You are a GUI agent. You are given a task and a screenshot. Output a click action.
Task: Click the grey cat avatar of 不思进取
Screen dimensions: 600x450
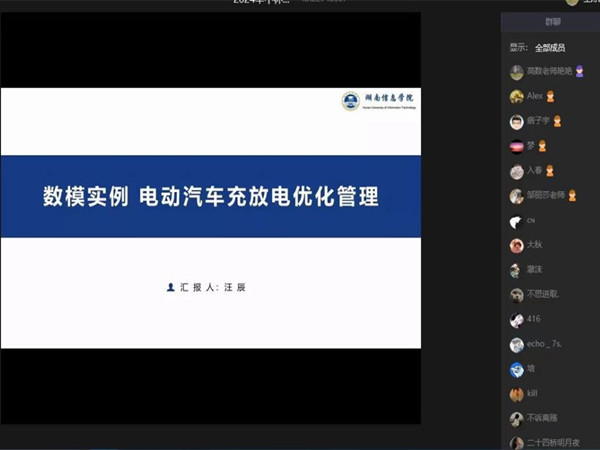point(517,295)
